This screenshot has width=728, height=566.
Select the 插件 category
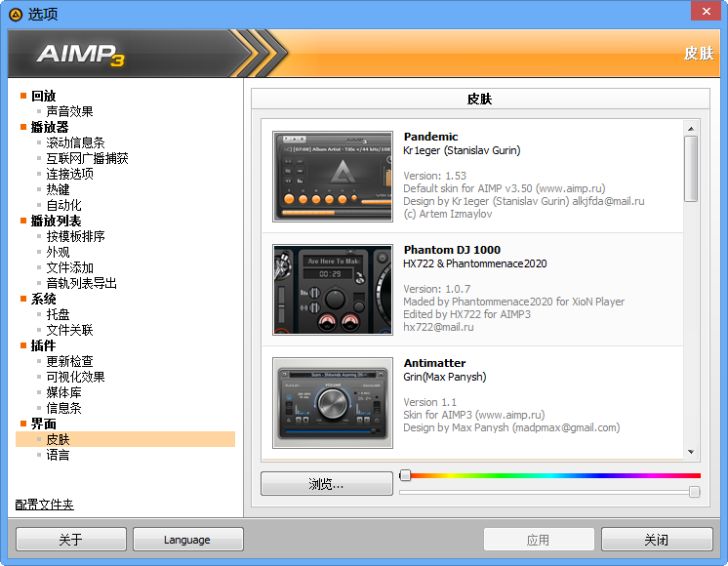tap(43, 345)
